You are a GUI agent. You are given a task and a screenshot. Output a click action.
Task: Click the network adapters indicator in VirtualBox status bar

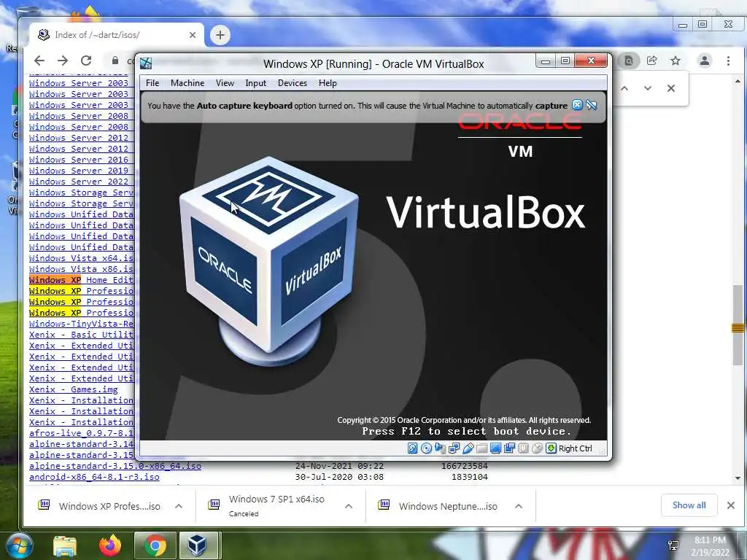454,448
